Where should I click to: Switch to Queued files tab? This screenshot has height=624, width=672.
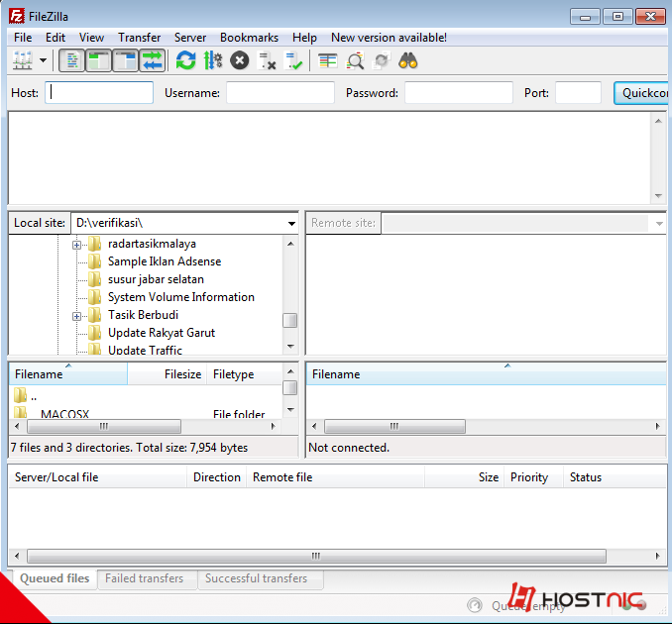click(55, 578)
